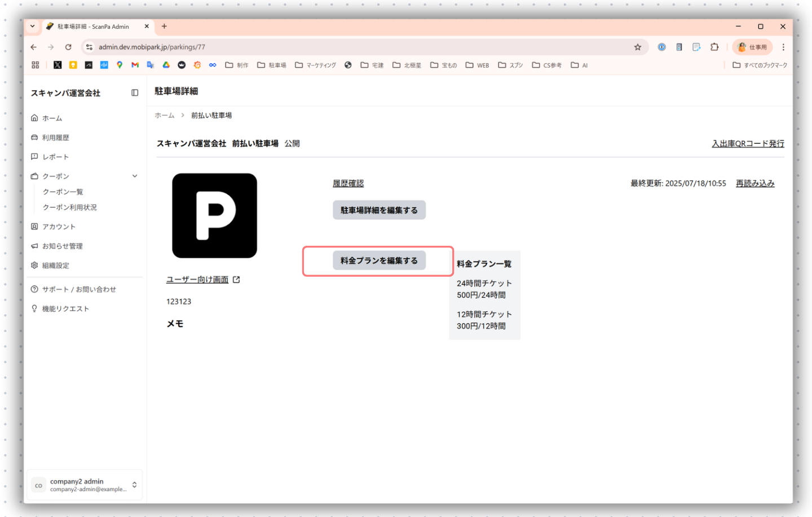Open the ホーム item in the sidebar
The height and width of the screenshot is (517, 812).
pyautogui.click(x=52, y=118)
